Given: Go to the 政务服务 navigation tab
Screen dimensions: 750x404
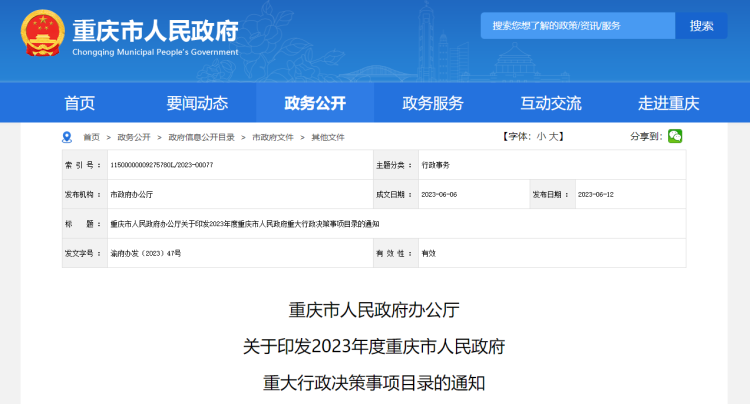Looking at the screenshot, I should point(433,103).
